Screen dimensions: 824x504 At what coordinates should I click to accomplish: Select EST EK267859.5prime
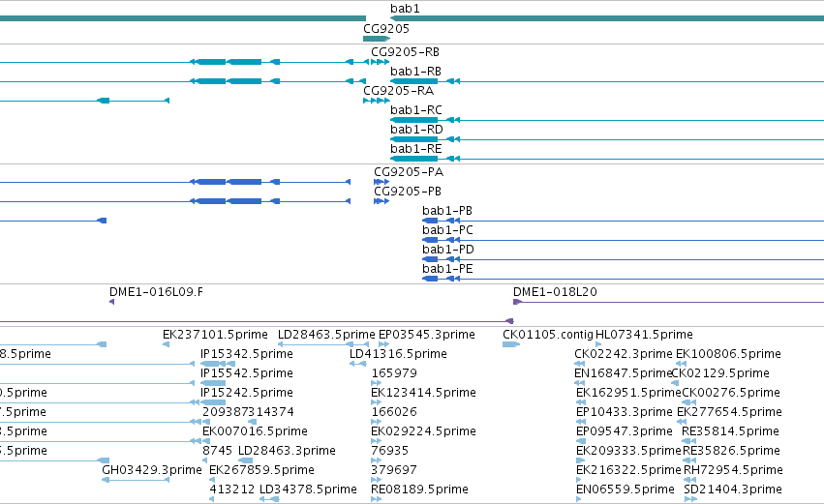pos(261,470)
